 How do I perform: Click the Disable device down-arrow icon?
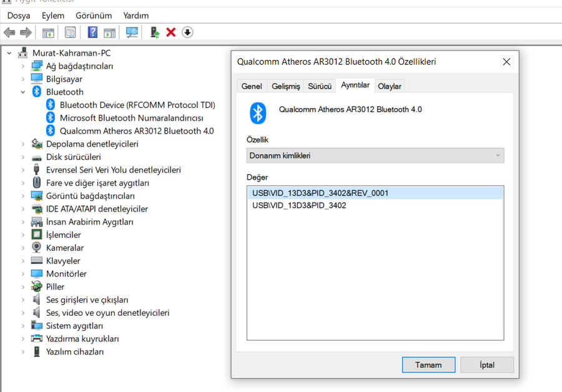click(x=187, y=32)
